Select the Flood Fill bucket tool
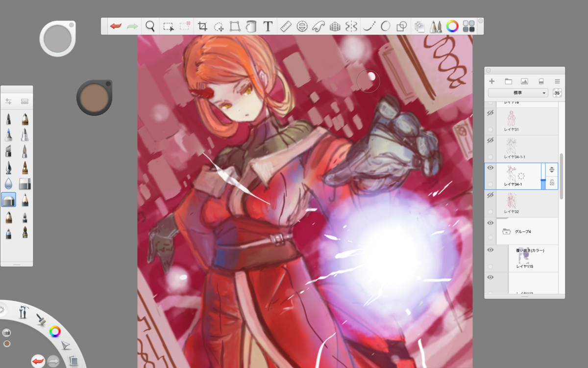The width and height of the screenshot is (588, 368). tap(251, 26)
